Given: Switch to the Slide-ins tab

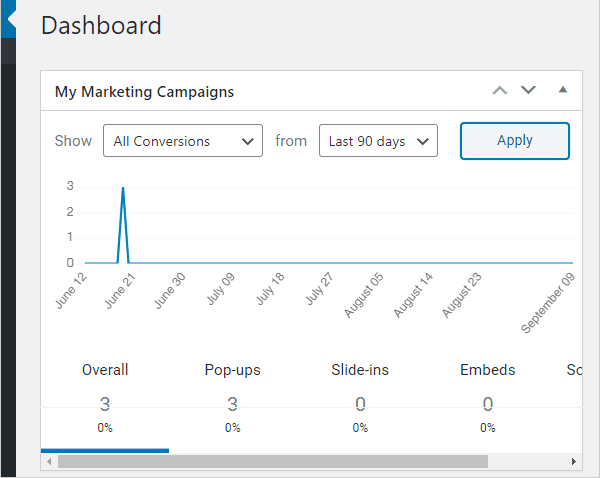Looking at the screenshot, I should [x=360, y=370].
